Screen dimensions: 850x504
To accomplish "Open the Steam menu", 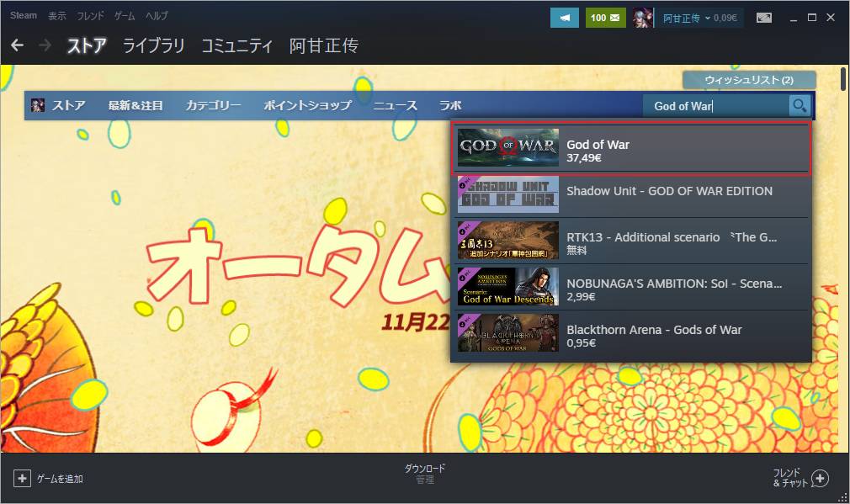I will tap(24, 16).
